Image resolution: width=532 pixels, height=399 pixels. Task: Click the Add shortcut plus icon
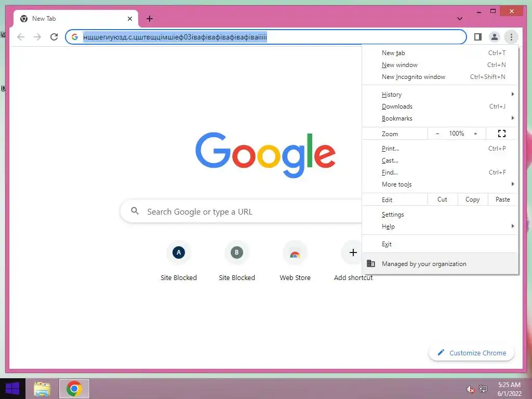click(x=353, y=252)
